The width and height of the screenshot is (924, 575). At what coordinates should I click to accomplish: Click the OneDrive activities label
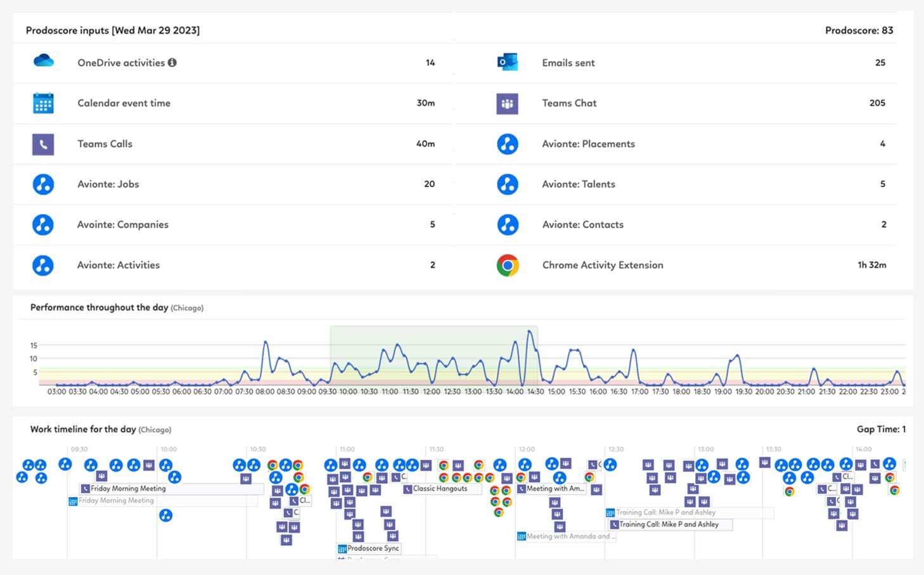(x=121, y=63)
